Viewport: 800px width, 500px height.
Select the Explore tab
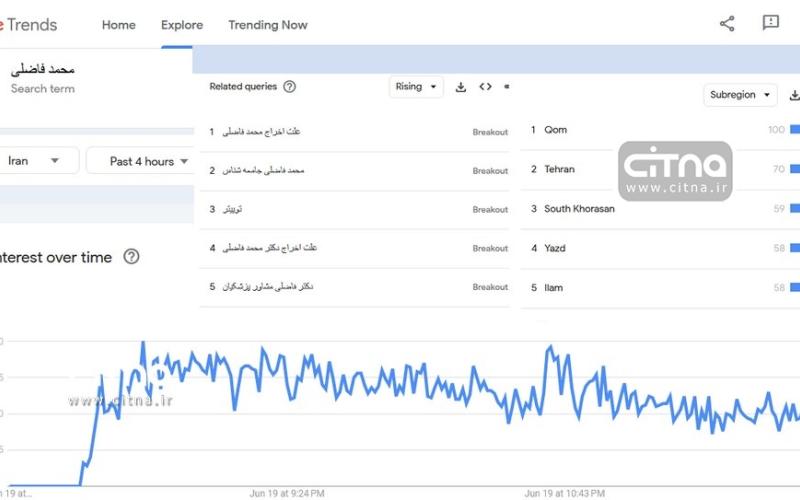pyautogui.click(x=182, y=25)
